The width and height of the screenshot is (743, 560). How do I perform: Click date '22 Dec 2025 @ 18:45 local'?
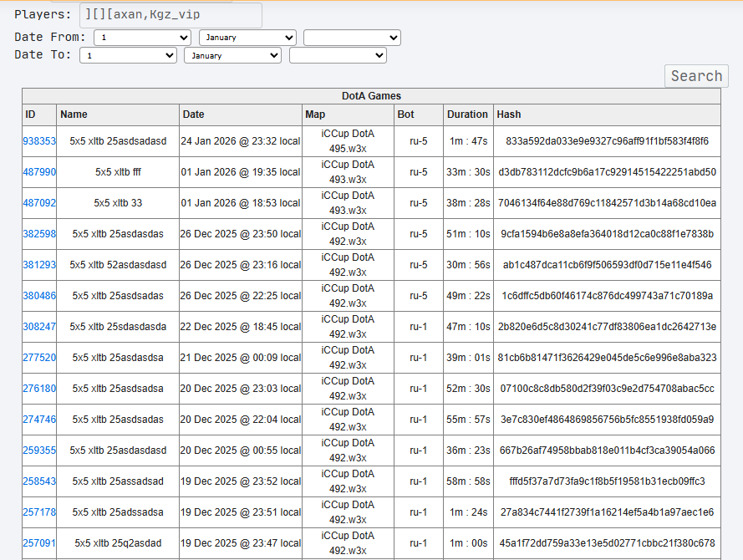tap(241, 327)
